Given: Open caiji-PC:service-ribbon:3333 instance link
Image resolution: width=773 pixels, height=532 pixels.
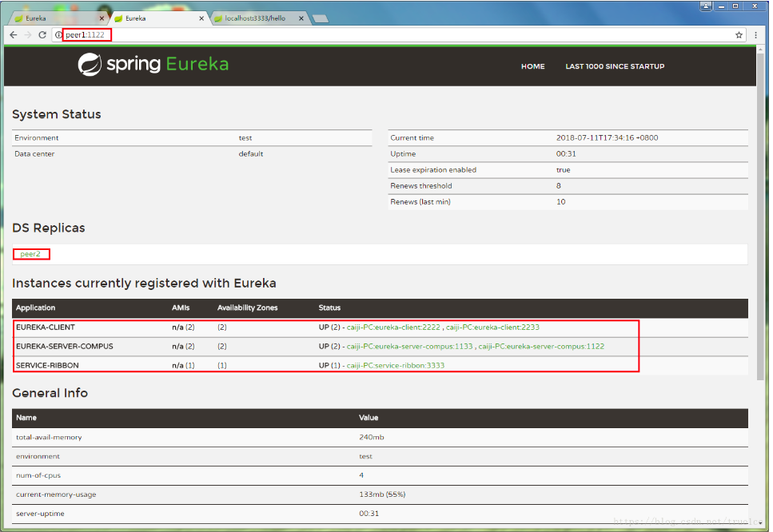Looking at the screenshot, I should tap(396, 366).
